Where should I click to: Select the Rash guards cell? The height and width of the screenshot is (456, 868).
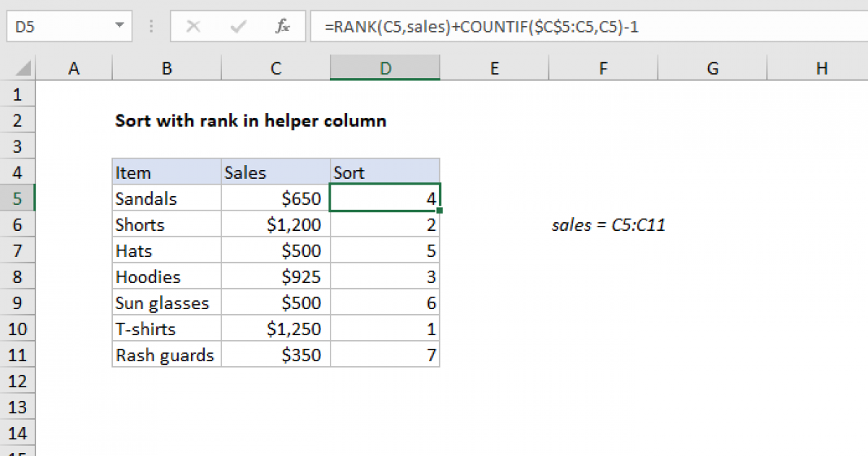pos(166,355)
